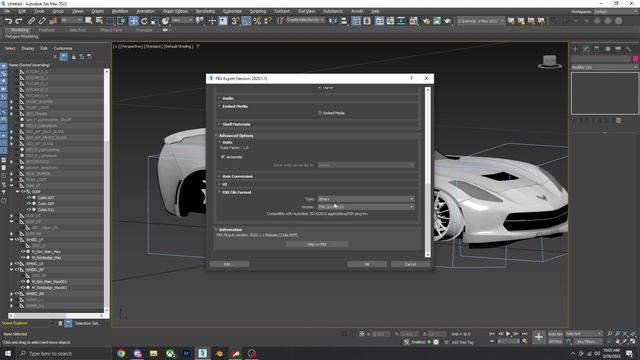Viewport: 640px width, 360px height.
Task: Open the Scripting menu
Action: [258, 11]
